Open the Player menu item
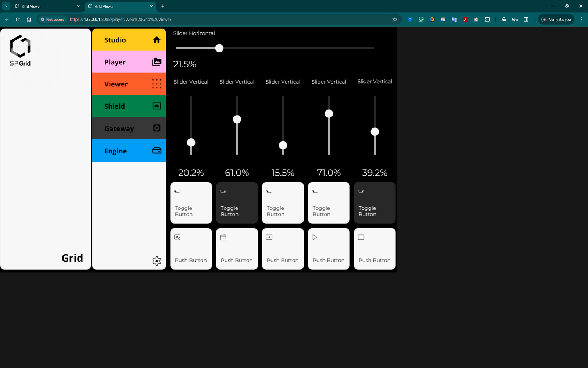588x368 pixels. pos(129,62)
